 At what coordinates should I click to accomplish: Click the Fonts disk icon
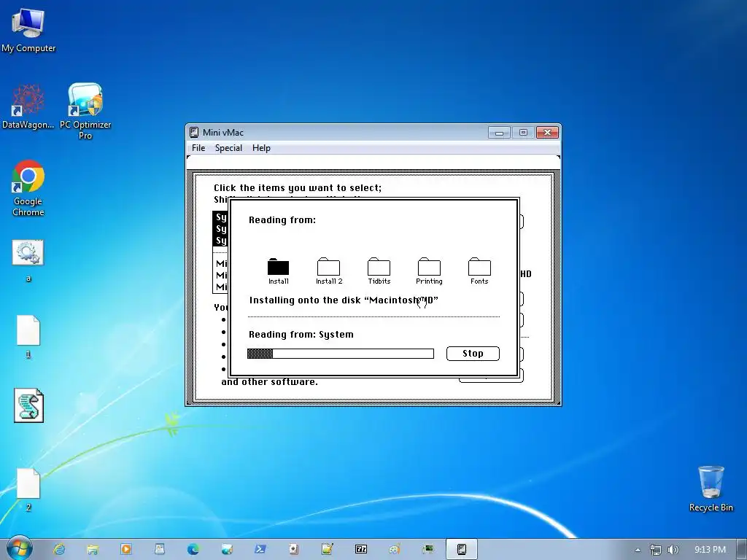click(479, 267)
